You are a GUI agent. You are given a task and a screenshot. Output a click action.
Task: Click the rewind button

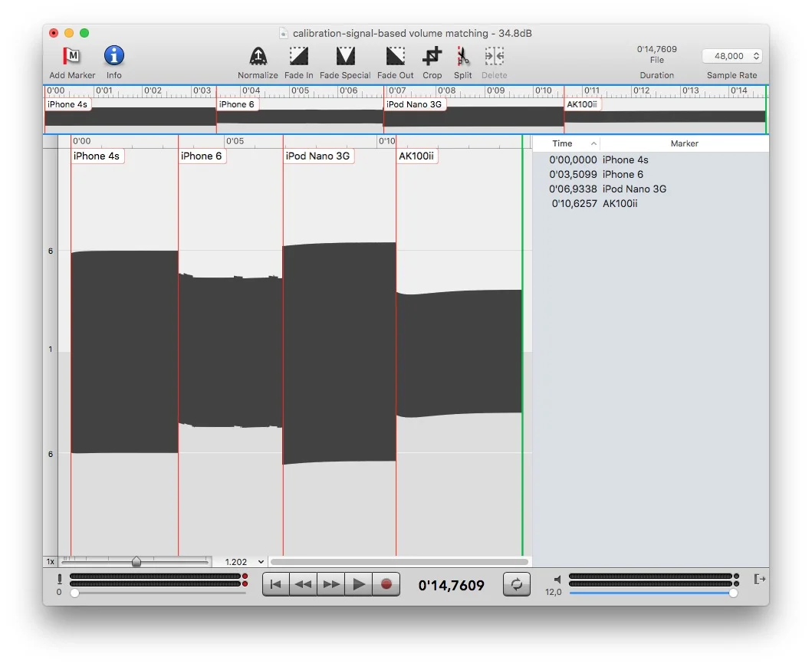(304, 585)
